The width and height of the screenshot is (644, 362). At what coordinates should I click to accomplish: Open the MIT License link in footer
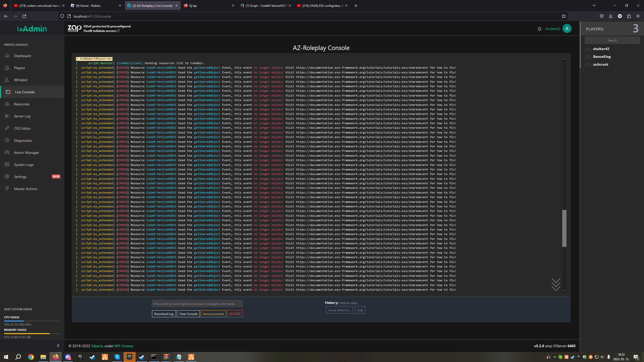click(x=124, y=346)
